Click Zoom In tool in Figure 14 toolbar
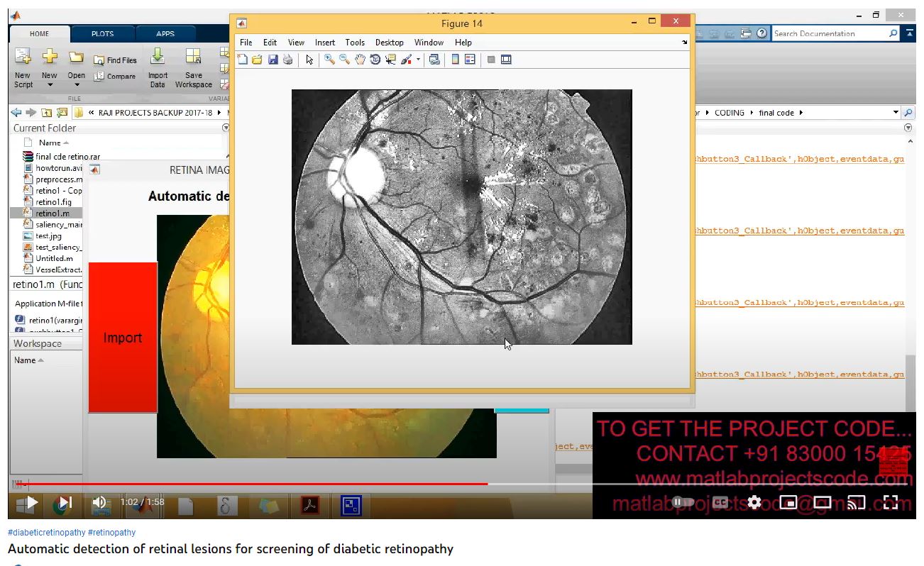924x566 pixels. coord(329,60)
